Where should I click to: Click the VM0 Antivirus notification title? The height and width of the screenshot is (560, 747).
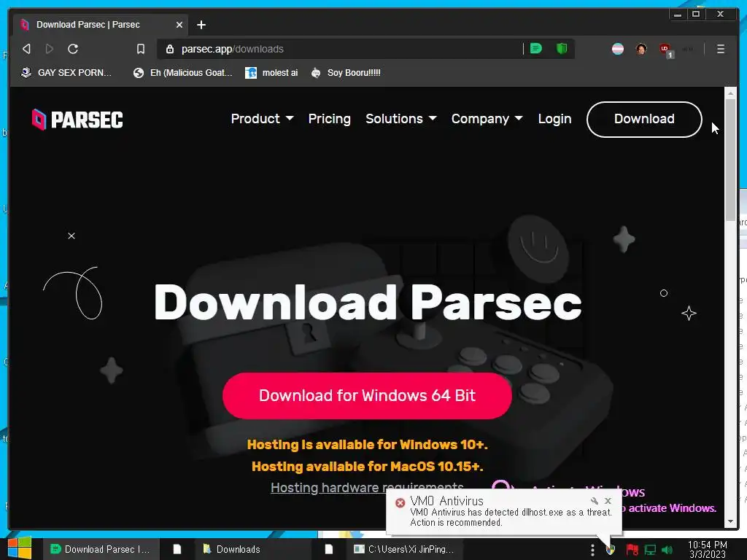click(446, 501)
